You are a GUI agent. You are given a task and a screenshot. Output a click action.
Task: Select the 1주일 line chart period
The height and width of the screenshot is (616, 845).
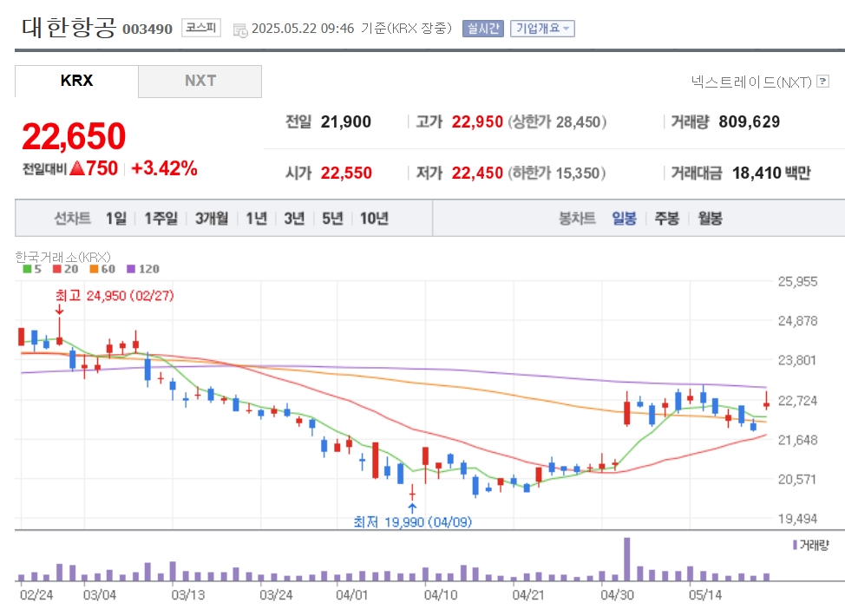tap(160, 219)
